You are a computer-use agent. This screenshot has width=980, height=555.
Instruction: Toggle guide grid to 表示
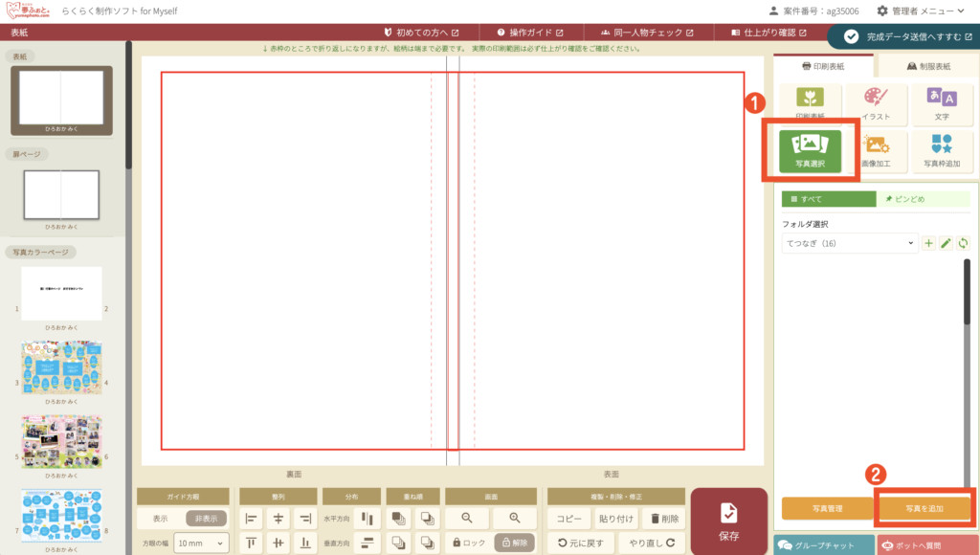click(160, 518)
